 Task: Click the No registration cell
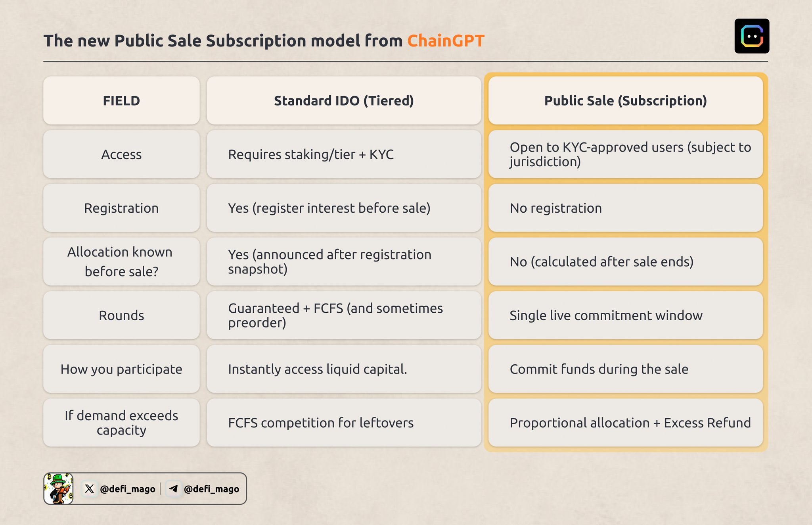(555, 208)
